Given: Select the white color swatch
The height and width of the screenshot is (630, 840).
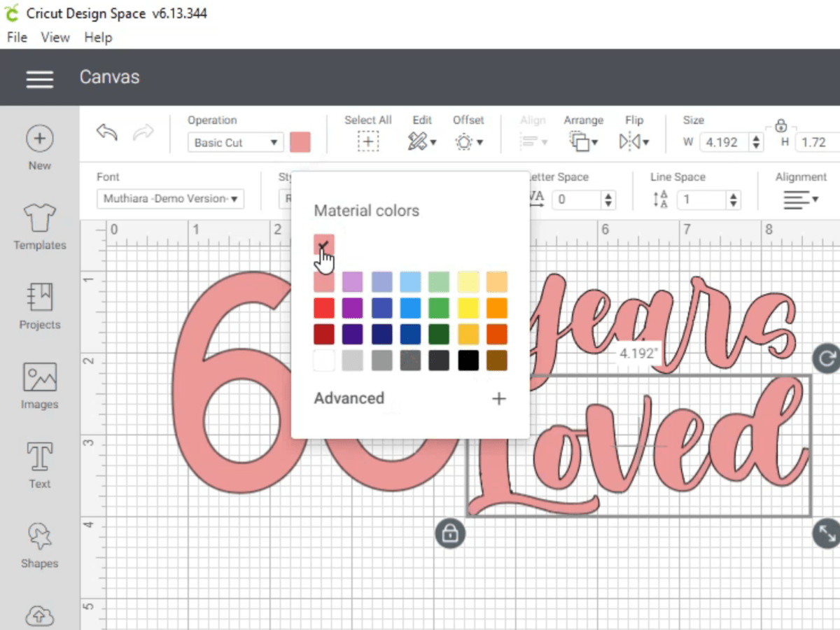Looking at the screenshot, I should (324, 360).
